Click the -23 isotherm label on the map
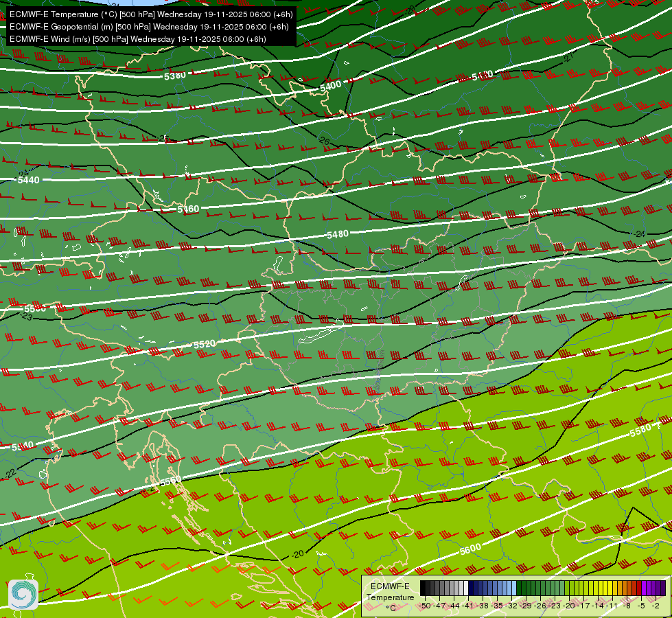 26,317
